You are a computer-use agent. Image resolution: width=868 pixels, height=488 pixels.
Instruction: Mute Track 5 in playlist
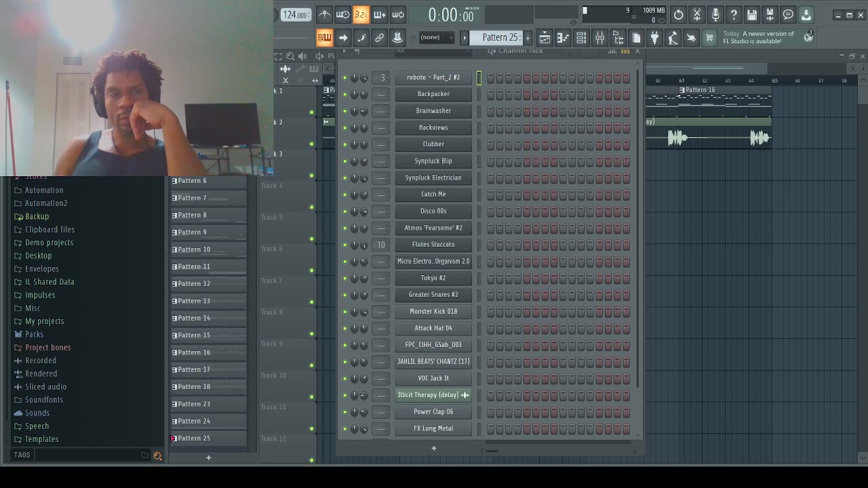(x=311, y=239)
